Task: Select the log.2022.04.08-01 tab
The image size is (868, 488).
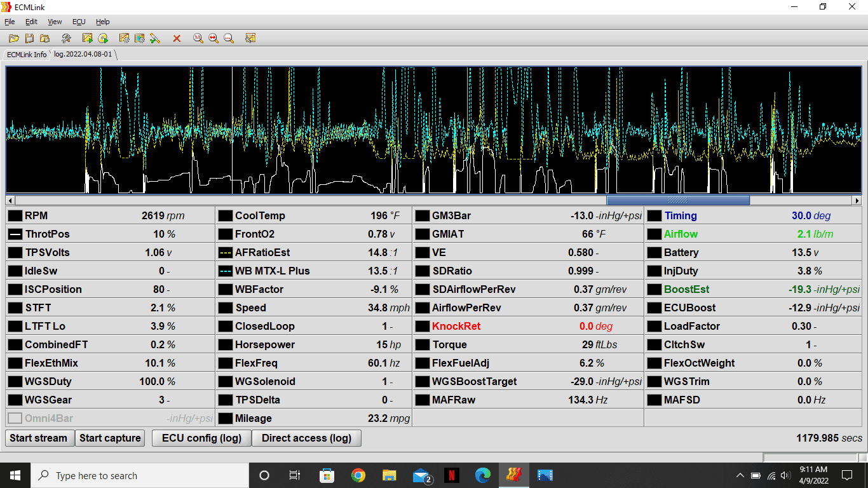Action: pyautogui.click(x=83, y=55)
